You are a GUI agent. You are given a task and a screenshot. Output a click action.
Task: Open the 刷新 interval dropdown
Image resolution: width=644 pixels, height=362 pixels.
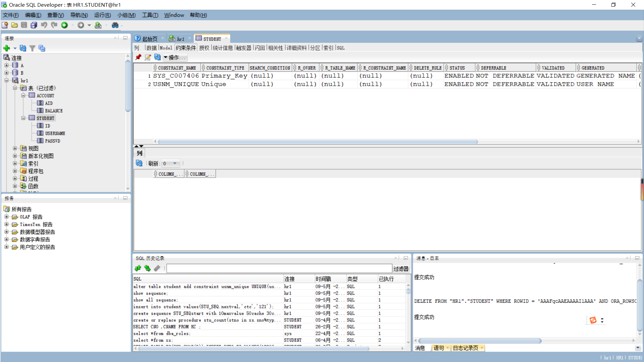(175, 164)
